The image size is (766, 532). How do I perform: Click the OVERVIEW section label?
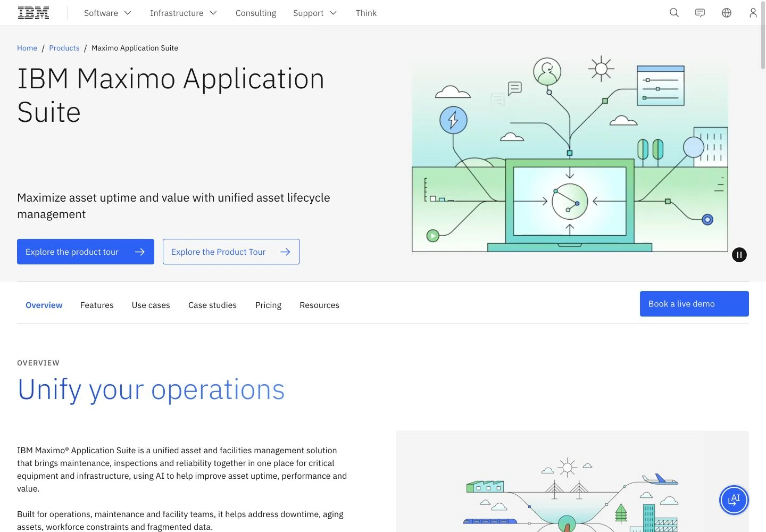coord(38,363)
